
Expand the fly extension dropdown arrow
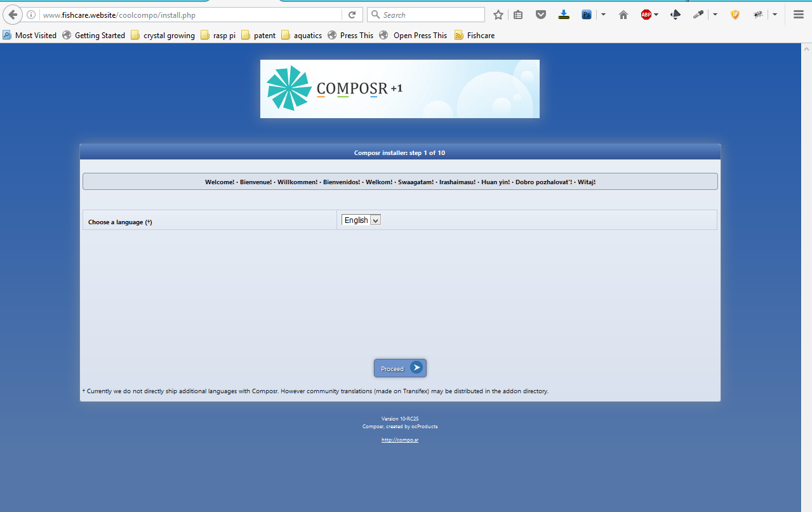775,15
